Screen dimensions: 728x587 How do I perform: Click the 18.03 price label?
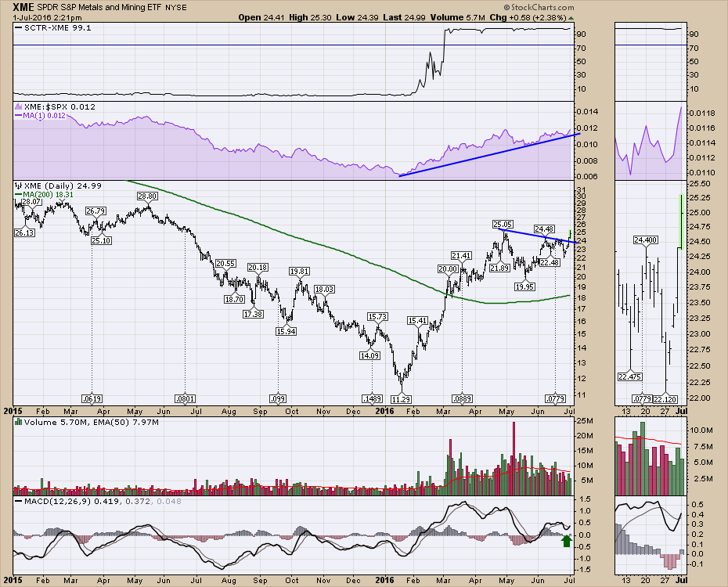coord(324,289)
